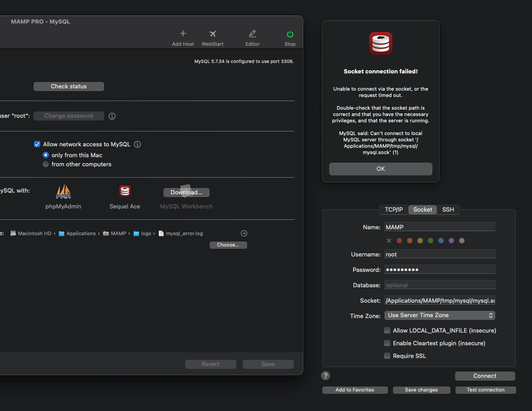Screen dimensions: 532x411
Task: Click optional Database field
Action: pyautogui.click(x=440, y=285)
